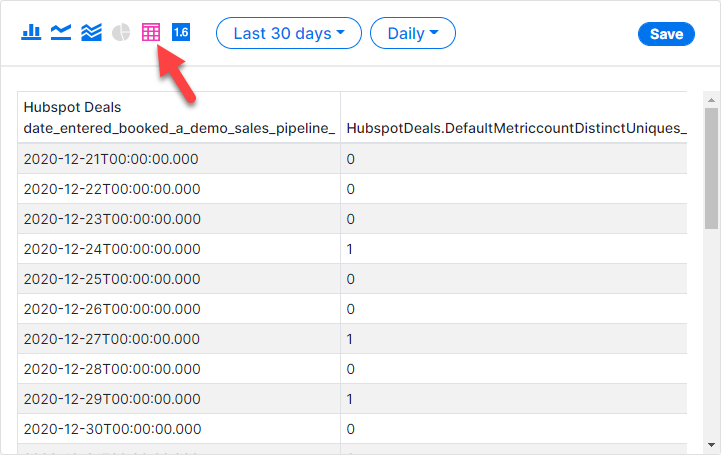Click the scrollbar up arrow
721x455 pixels.
(711, 100)
